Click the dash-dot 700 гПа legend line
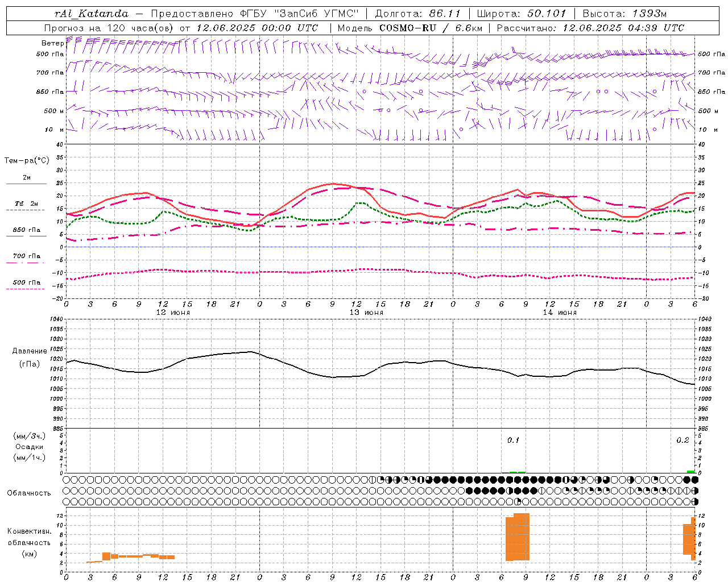 click(25, 263)
